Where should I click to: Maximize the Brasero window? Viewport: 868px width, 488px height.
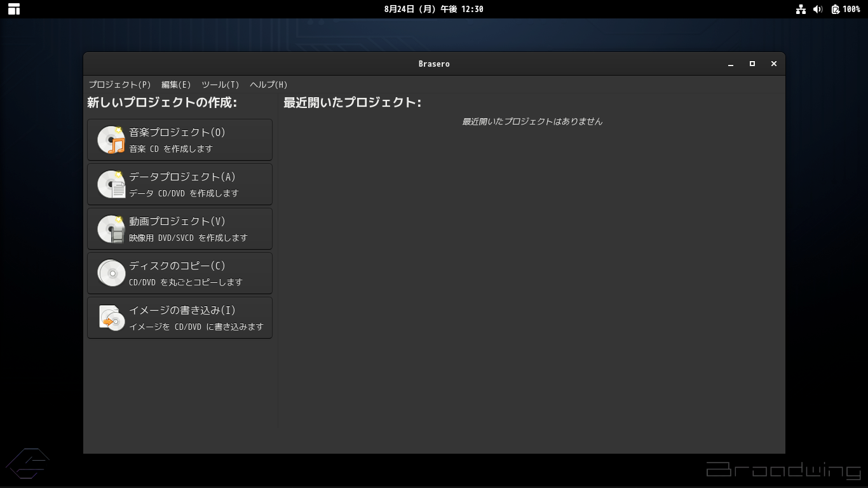pos(752,64)
